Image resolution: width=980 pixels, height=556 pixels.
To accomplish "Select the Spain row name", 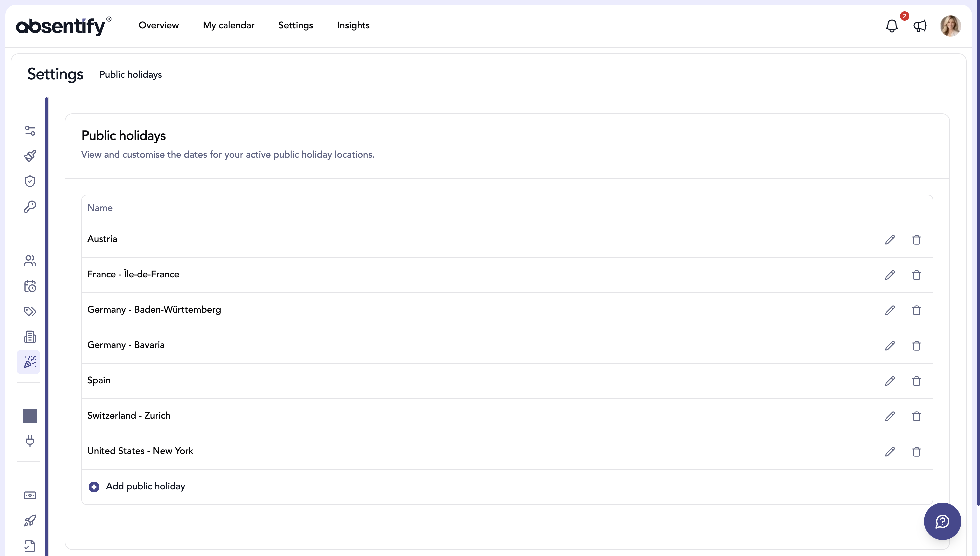I will (99, 380).
